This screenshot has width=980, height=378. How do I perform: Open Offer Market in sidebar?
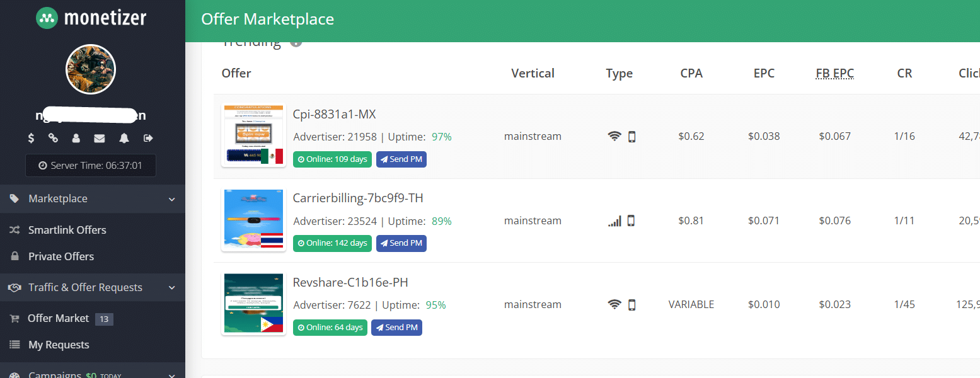(x=58, y=318)
